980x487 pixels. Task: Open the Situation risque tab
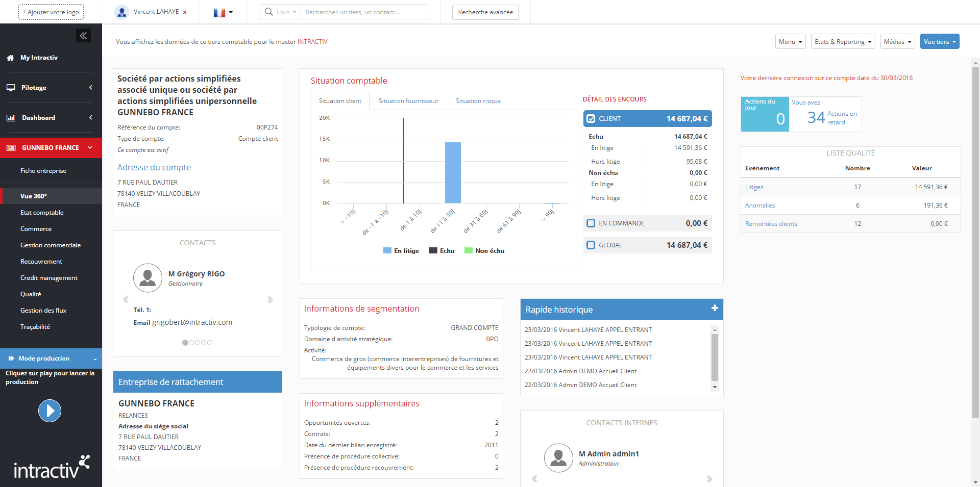click(478, 101)
